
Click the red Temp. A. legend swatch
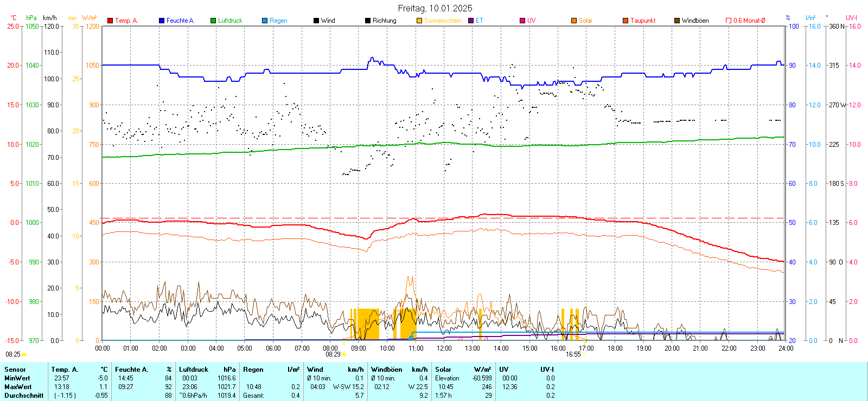tap(110, 21)
